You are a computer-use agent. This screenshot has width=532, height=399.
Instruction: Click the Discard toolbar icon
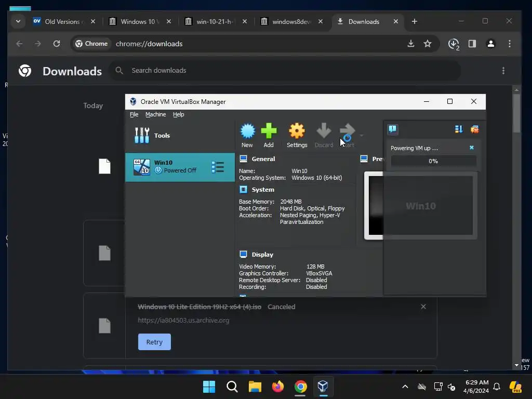click(x=324, y=136)
